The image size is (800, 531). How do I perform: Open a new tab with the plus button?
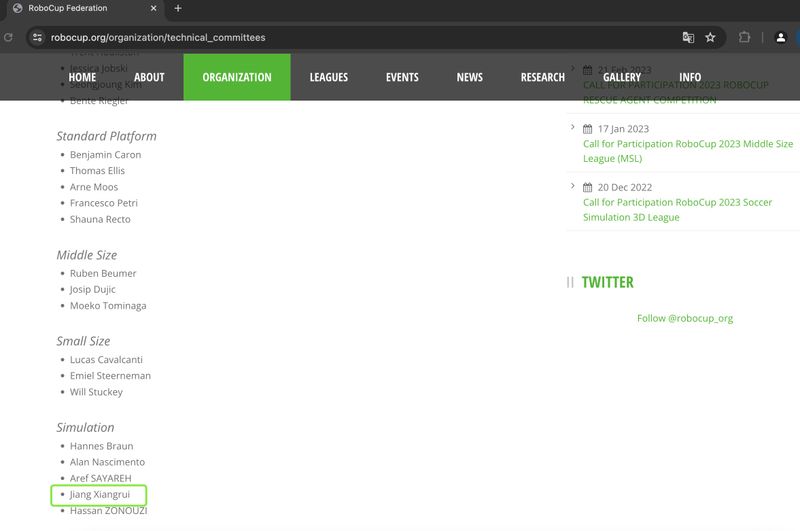(x=178, y=8)
